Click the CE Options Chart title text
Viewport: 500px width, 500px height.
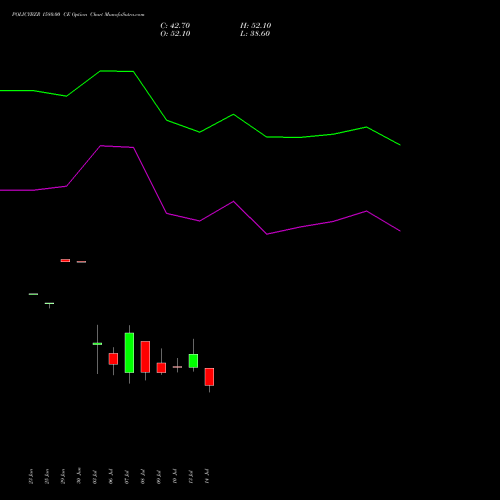78,15
